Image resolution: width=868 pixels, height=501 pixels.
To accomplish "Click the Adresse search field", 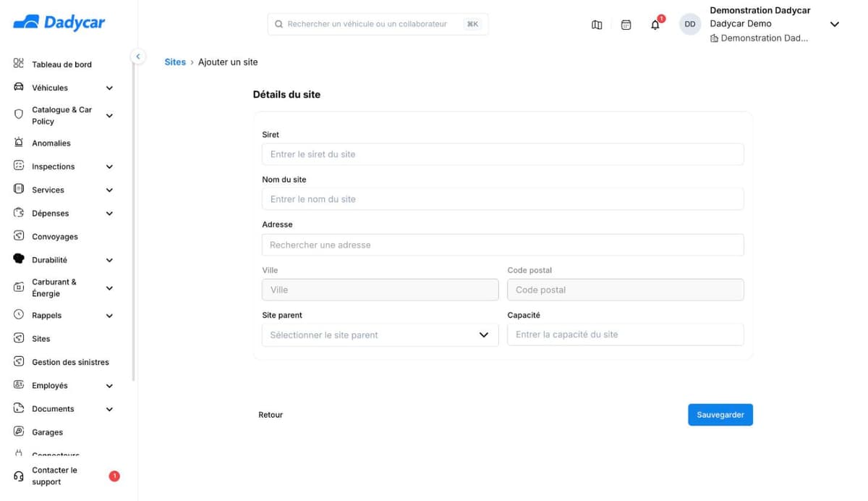I will (x=503, y=245).
